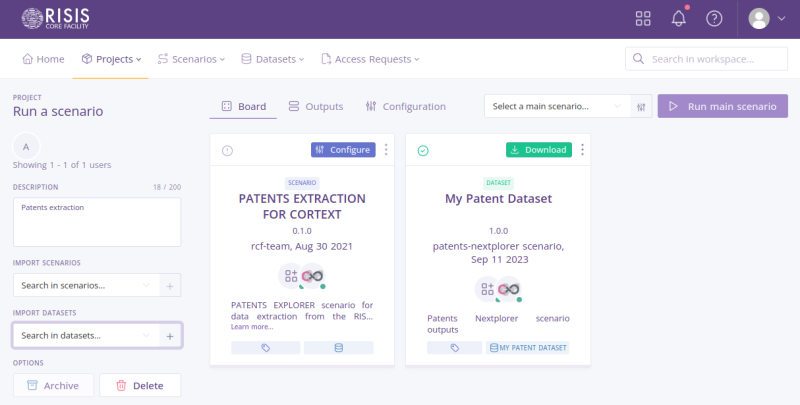Screen dimensions: 800x405
Task: Focus the Search in workspace field
Action: [706, 59]
